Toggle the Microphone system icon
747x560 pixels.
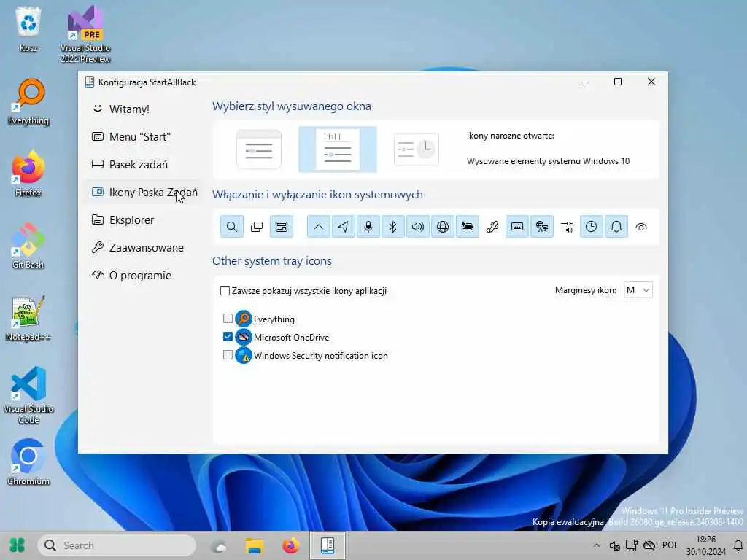(x=368, y=227)
